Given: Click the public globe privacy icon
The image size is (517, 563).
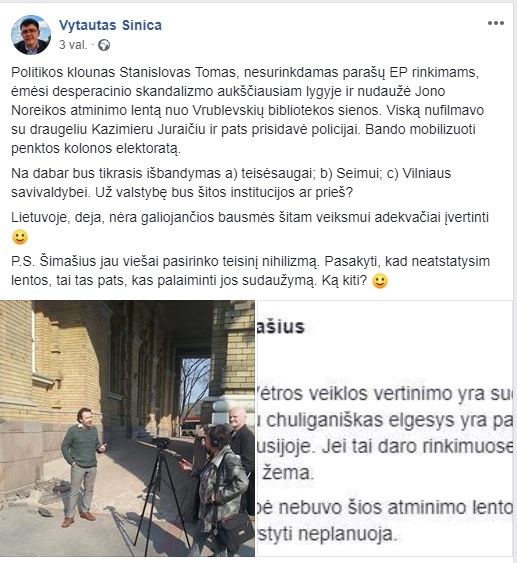Looking at the screenshot, I should pyautogui.click(x=104, y=45).
